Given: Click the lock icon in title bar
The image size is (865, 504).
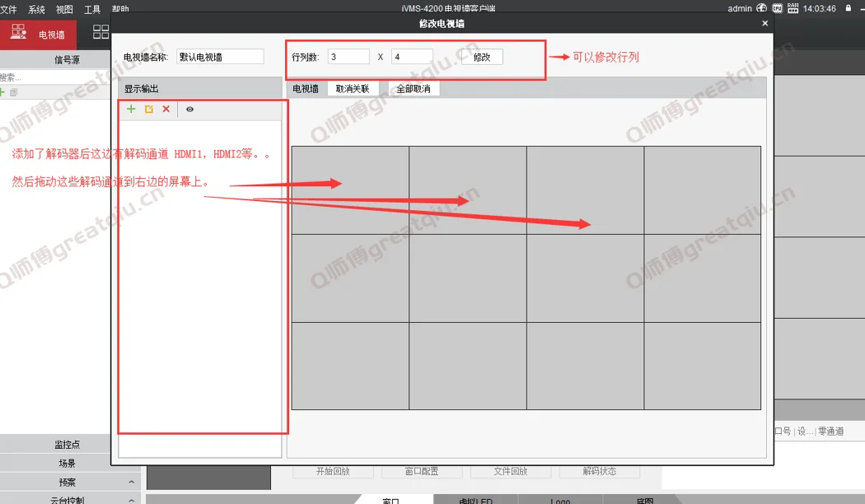Looking at the screenshot, I should point(846,8).
